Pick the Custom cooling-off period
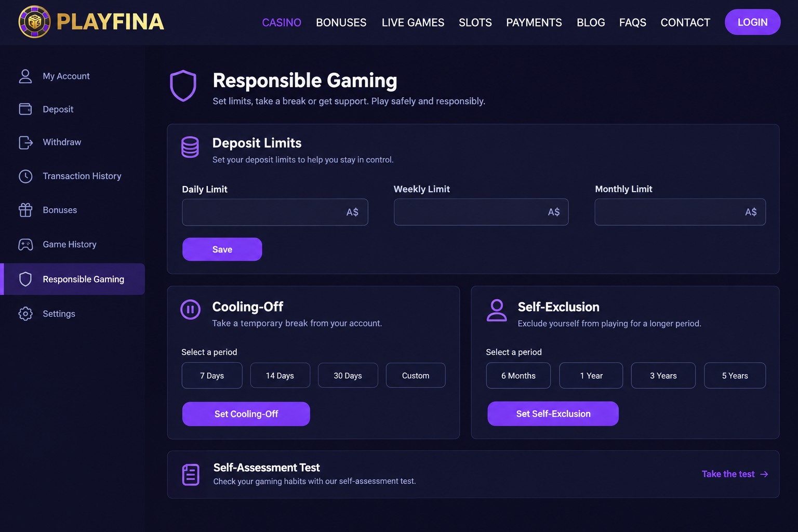Viewport: 798px width, 532px height. [416, 376]
